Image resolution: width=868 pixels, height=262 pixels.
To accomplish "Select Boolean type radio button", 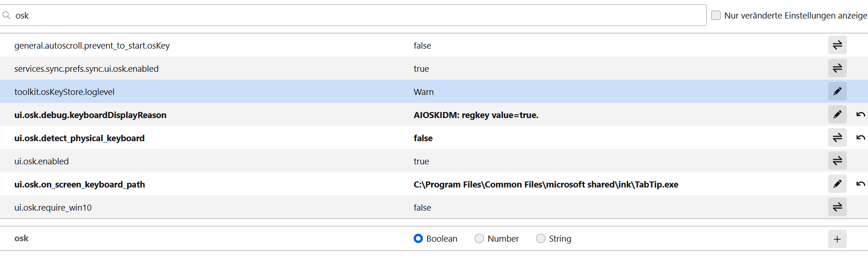I will point(418,238).
